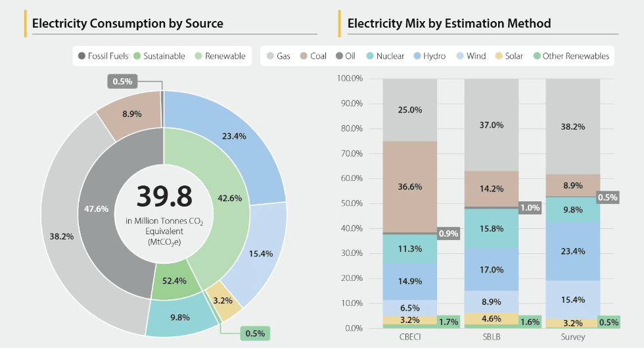
Task: Click the Nuclear legend dot
Action: tap(369, 56)
